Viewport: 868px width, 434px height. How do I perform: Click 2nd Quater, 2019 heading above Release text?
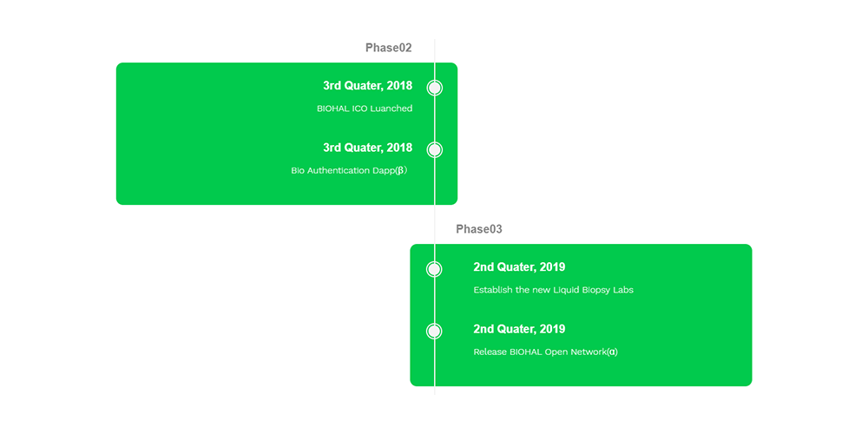(x=519, y=329)
